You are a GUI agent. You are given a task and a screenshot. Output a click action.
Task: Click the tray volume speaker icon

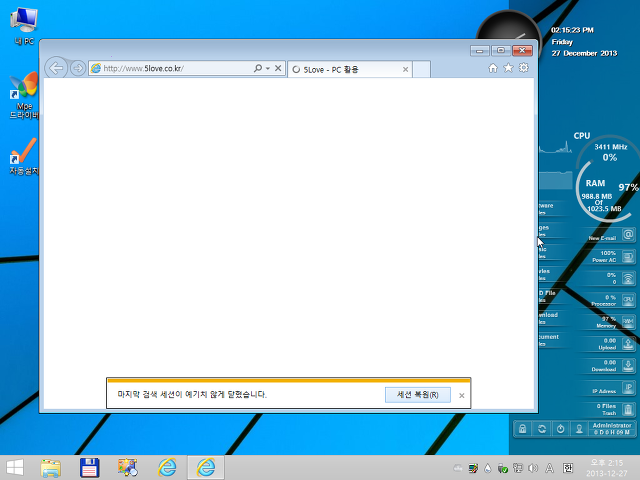(533, 468)
